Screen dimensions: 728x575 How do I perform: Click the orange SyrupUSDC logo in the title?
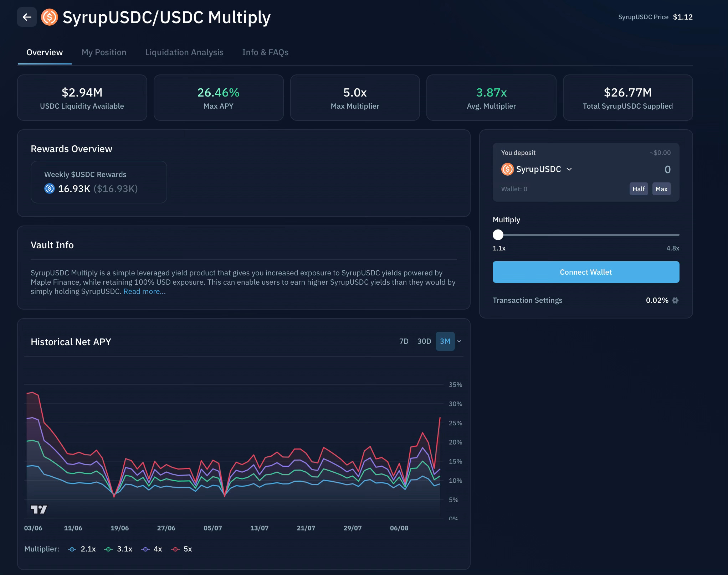(49, 17)
